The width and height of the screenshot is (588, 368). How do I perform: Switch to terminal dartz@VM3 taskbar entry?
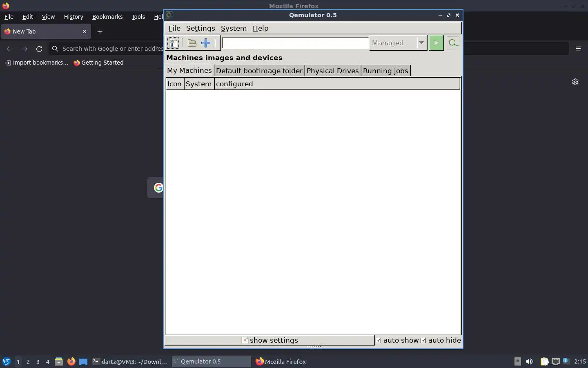tap(130, 361)
